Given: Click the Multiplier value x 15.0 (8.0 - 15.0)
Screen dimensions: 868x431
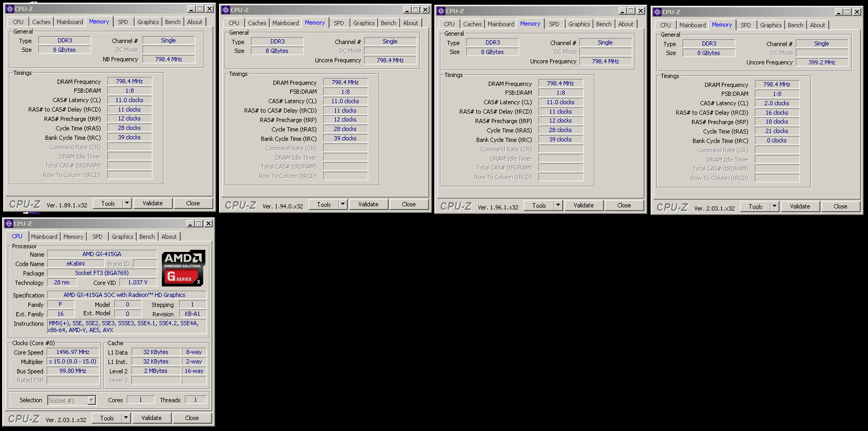Looking at the screenshot, I should point(73,361).
